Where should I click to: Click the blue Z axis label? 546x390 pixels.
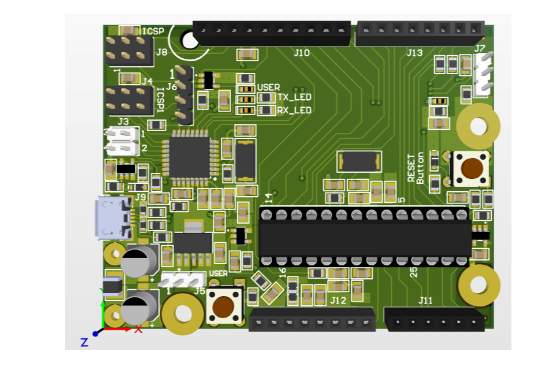click(x=84, y=342)
